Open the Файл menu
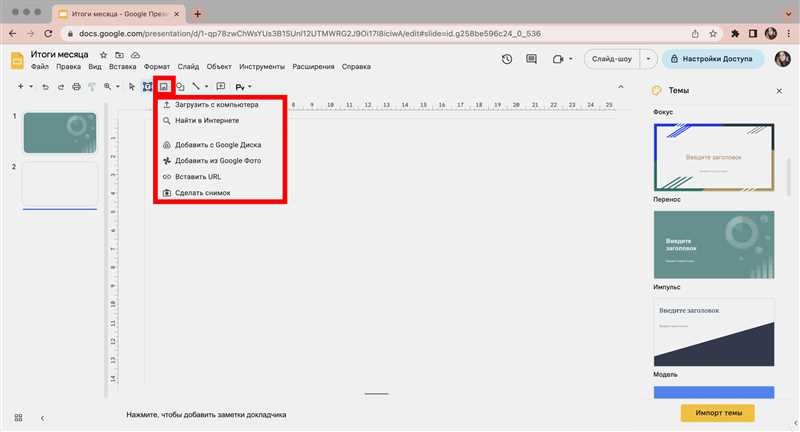Screen dimensions: 800x432 click(40, 67)
